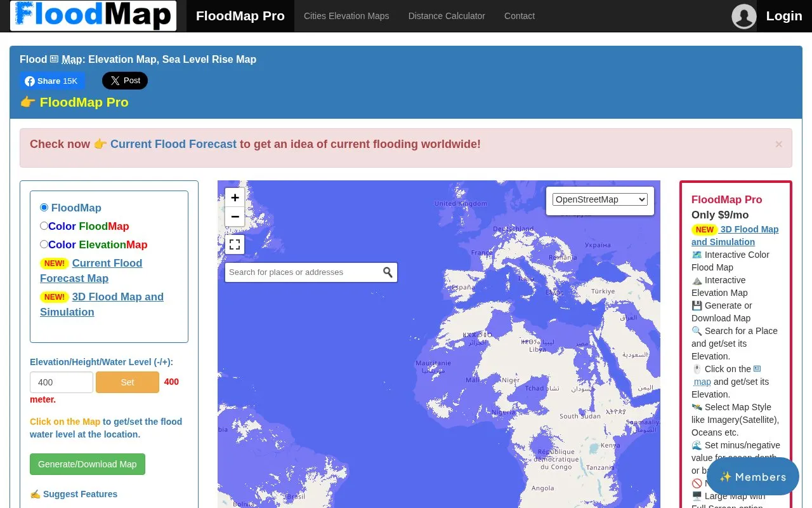Click Generate/Download Map button
The width and height of the screenshot is (812, 508).
coord(88,464)
